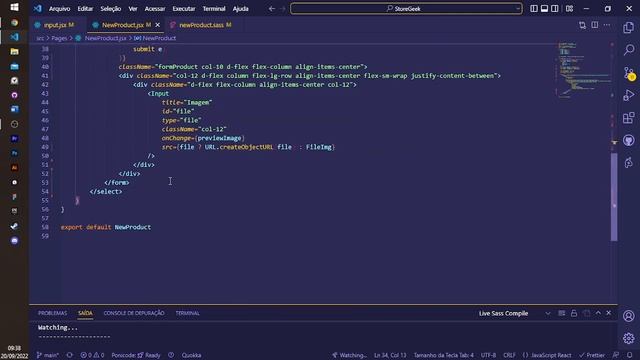Image resolution: width=640 pixels, height=360 pixels.
Task: Maximize the panel with the chevron-up icon
Action: click(x=598, y=313)
